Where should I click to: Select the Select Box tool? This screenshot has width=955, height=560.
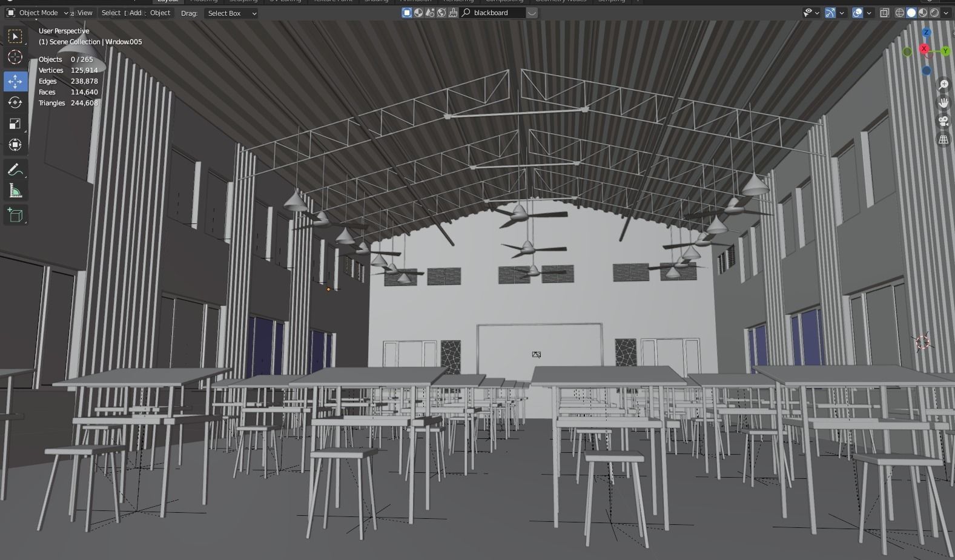pos(15,36)
